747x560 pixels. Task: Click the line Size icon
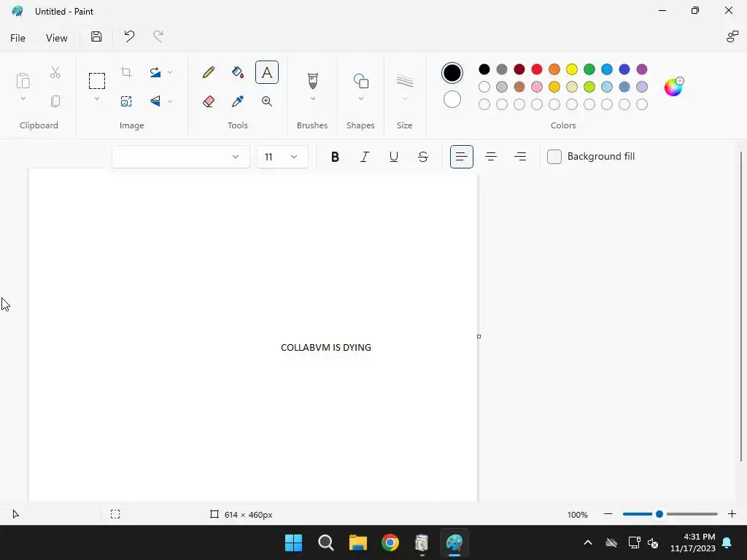[x=404, y=81]
